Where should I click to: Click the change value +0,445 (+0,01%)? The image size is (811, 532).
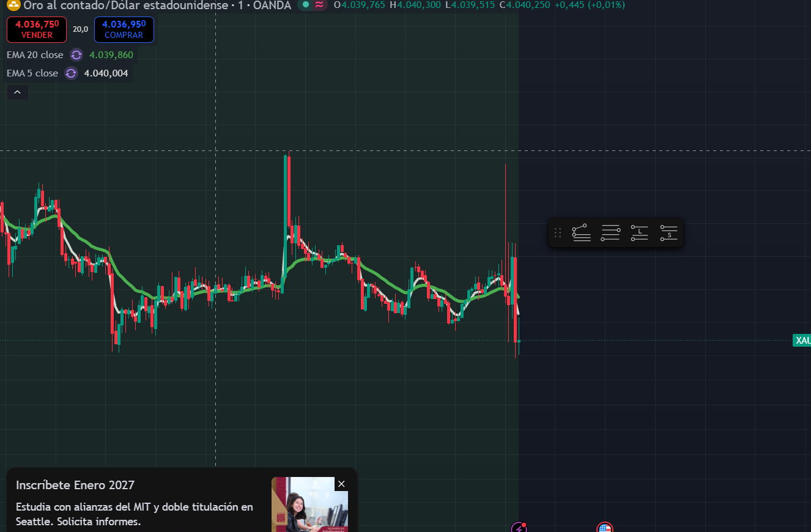tap(590, 5)
